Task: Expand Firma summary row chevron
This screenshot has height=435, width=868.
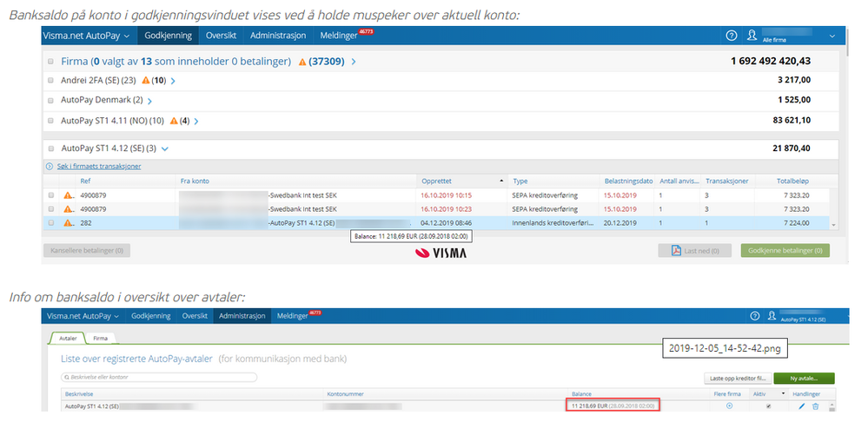Action: point(353,62)
